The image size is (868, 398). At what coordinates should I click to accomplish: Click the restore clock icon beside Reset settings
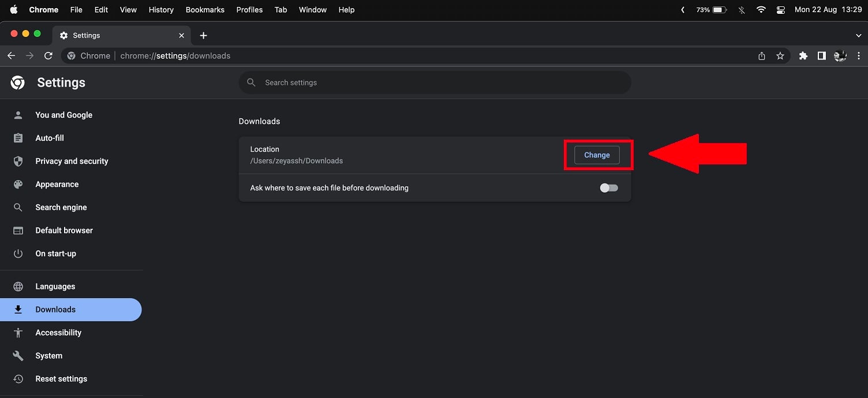18,378
